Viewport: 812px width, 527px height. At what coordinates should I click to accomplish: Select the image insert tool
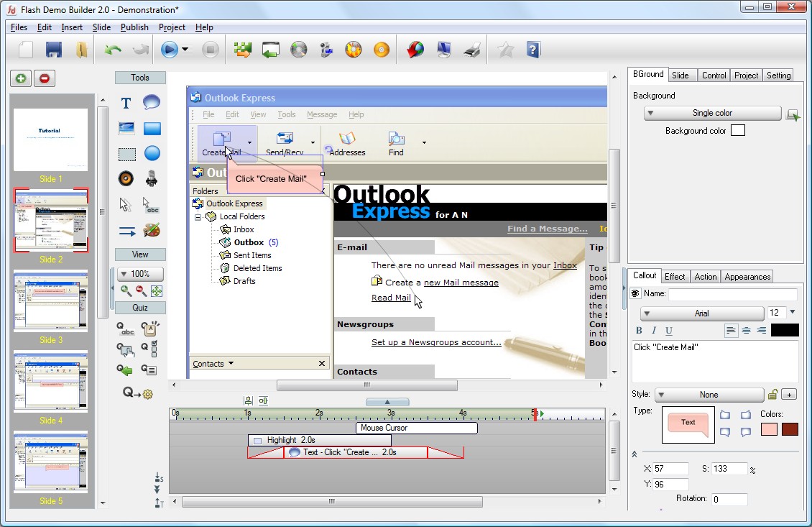click(126, 128)
